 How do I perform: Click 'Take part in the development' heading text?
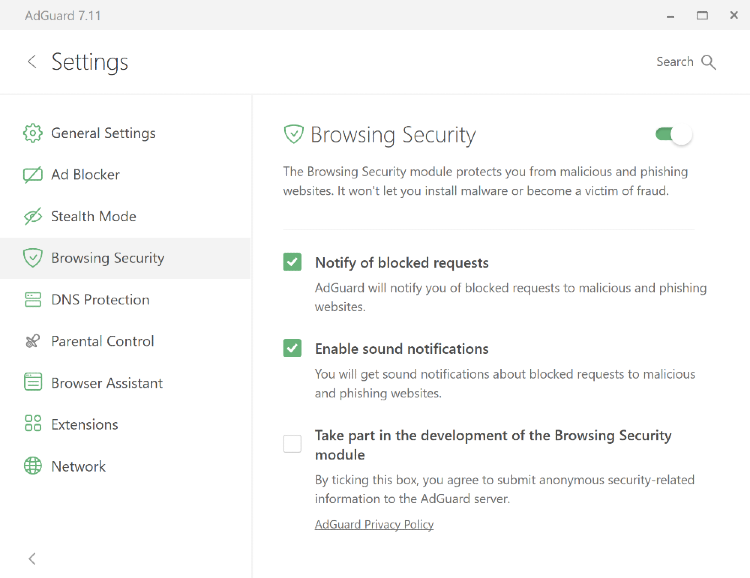pyautogui.click(x=493, y=445)
